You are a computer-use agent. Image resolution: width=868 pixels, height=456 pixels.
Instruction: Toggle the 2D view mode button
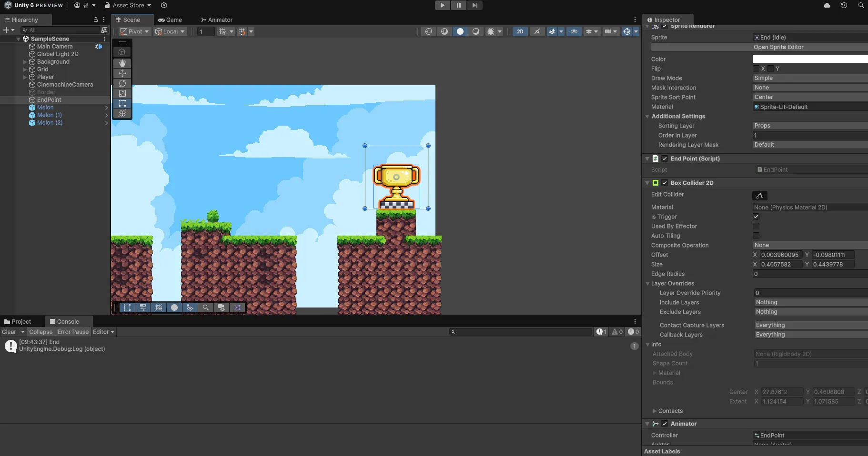click(520, 31)
